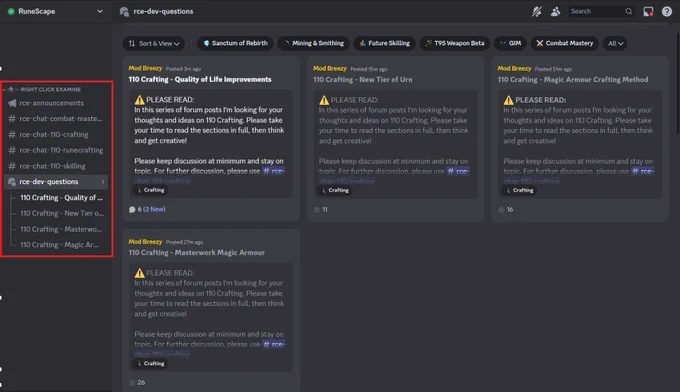Open sidebar thread 110 Crafting - Quality of ...
680x392 pixels.
click(62, 198)
